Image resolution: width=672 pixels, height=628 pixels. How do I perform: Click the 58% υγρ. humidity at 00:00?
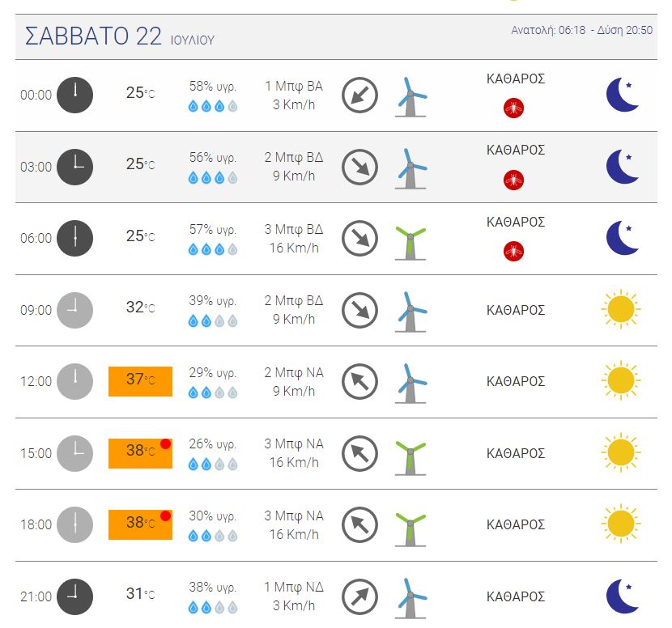click(213, 86)
